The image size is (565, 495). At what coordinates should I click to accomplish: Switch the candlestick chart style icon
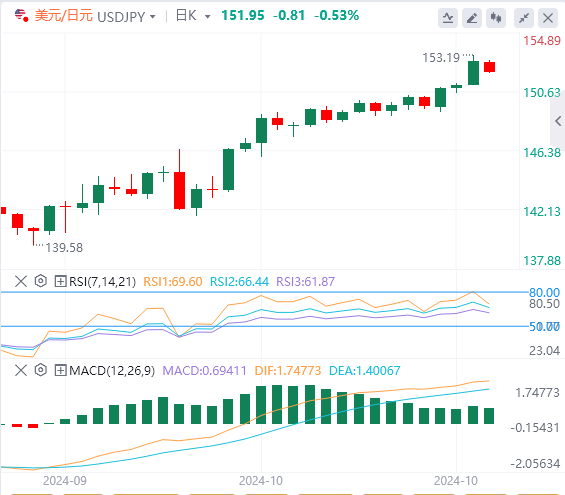[x=496, y=18]
